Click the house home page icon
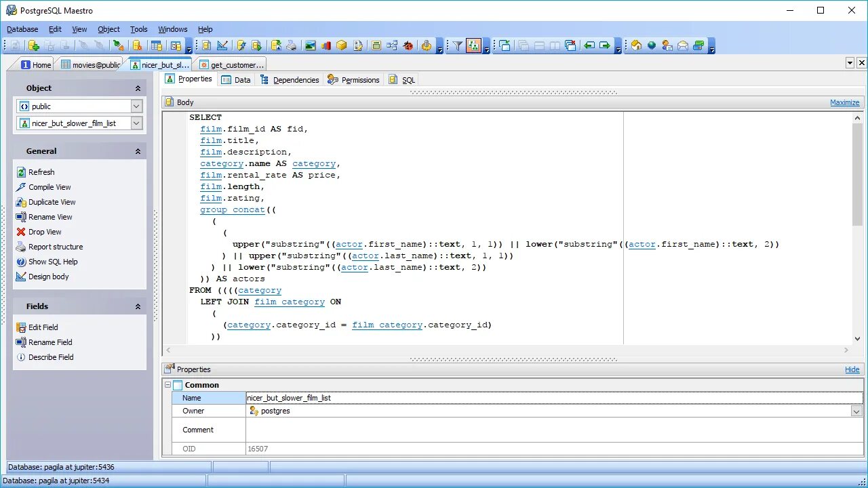 [x=636, y=45]
